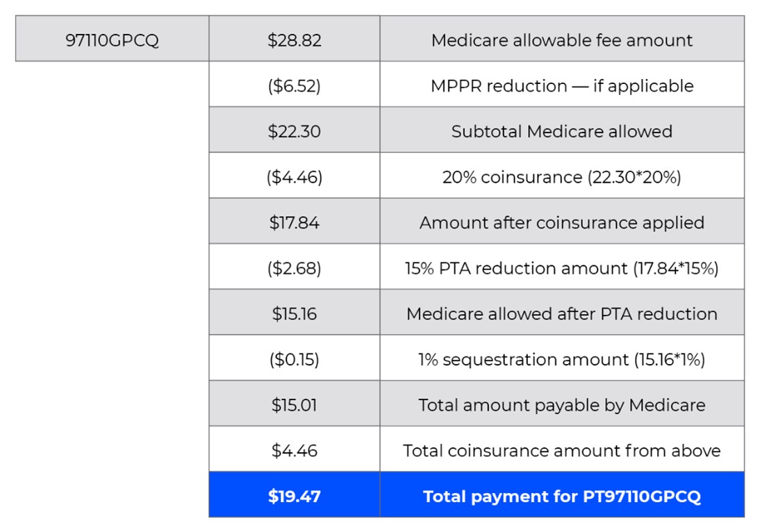This screenshot has height=532, width=760.
Task: Click the 20% coinsurance description cell
Action: pos(561,177)
